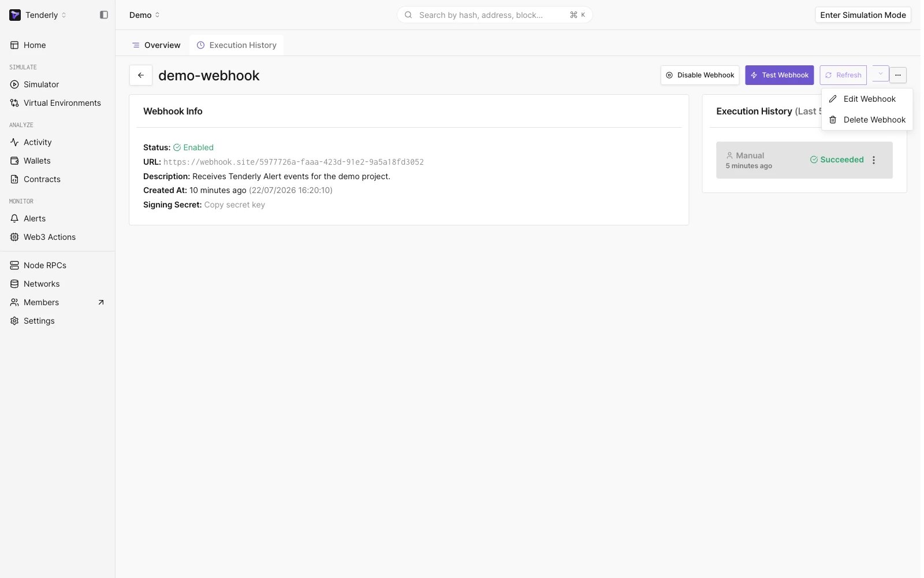Click Test Webhook button
Screen dimensions: 924x578
(779, 75)
